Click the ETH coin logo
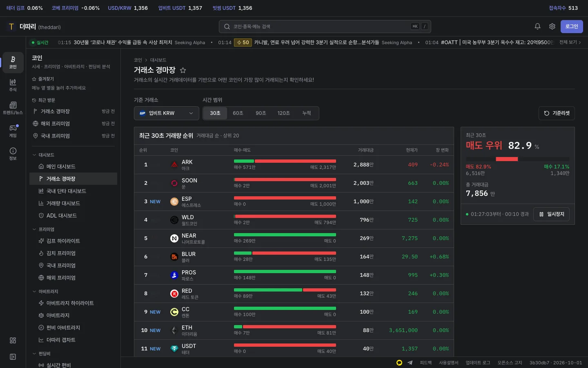 pyautogui.click(x=174, y=330)
